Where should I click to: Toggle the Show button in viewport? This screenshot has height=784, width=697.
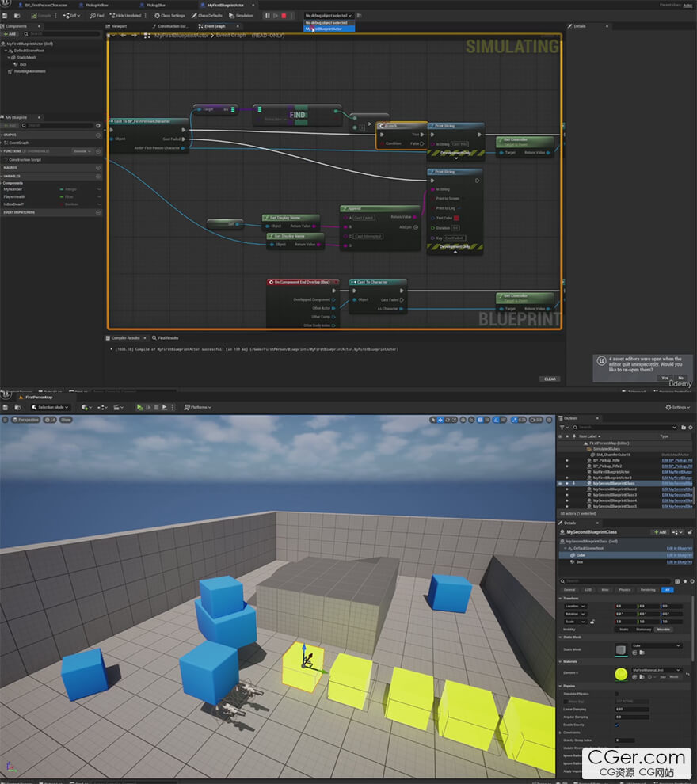[x=66, y=420]
